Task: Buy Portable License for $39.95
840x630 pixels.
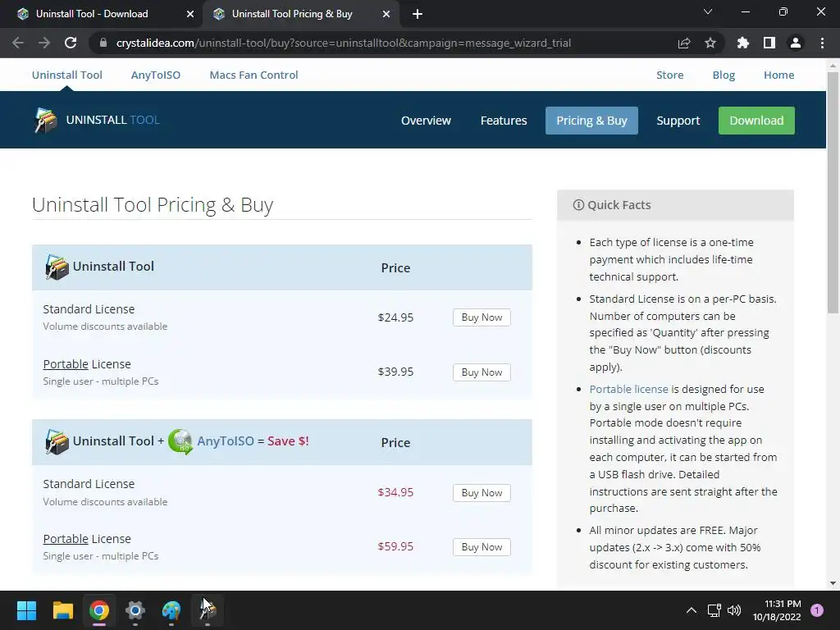Action: coord(482,372)
